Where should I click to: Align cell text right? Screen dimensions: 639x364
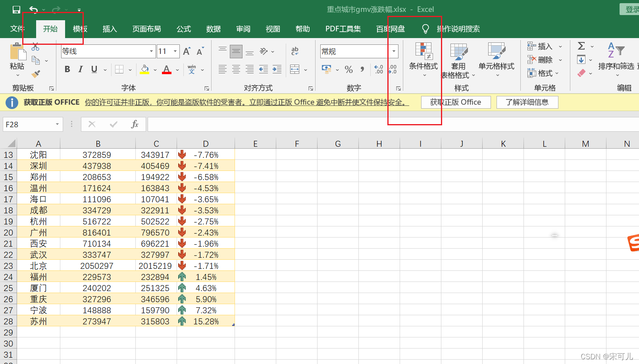click(250, 69)
